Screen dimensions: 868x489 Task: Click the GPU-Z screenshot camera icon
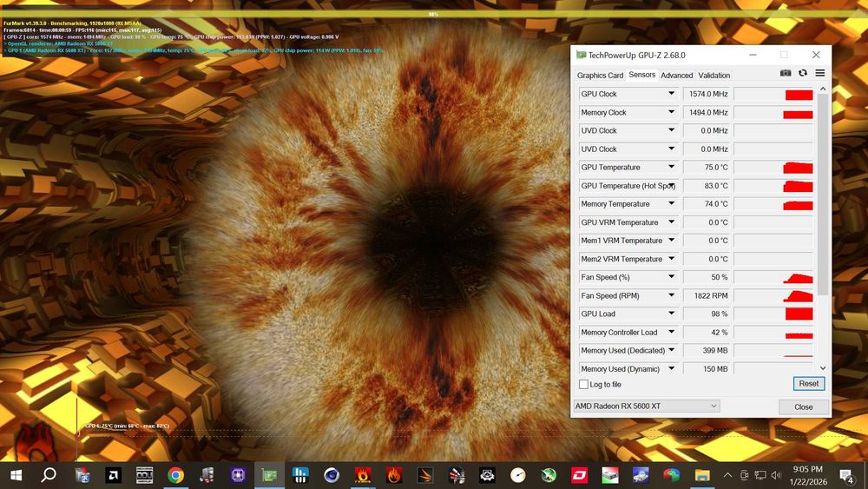786,74
